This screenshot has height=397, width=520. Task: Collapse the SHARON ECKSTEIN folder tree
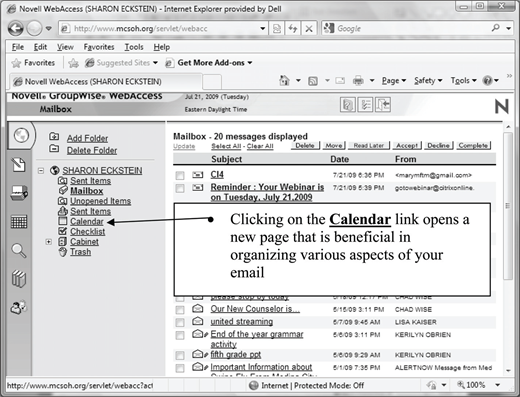click(41, 171)
